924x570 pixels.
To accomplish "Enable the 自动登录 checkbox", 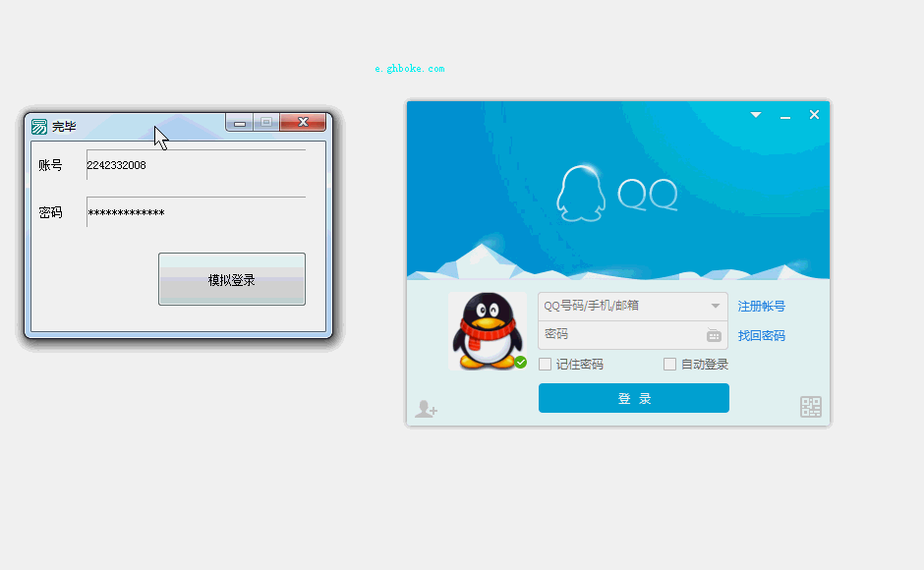I will tap(670, 365).
